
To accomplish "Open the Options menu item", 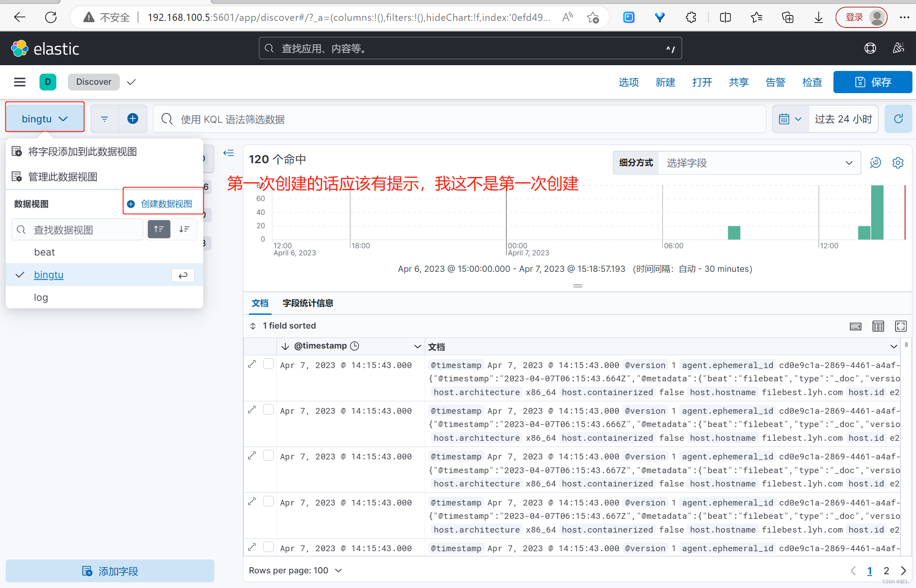I will pos(629,82).
